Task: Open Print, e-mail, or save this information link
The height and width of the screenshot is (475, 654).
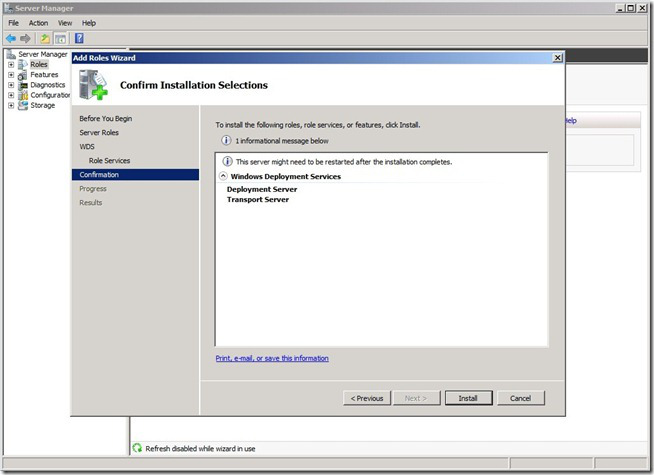Action: pyautogui.click(x=272, y=358)
